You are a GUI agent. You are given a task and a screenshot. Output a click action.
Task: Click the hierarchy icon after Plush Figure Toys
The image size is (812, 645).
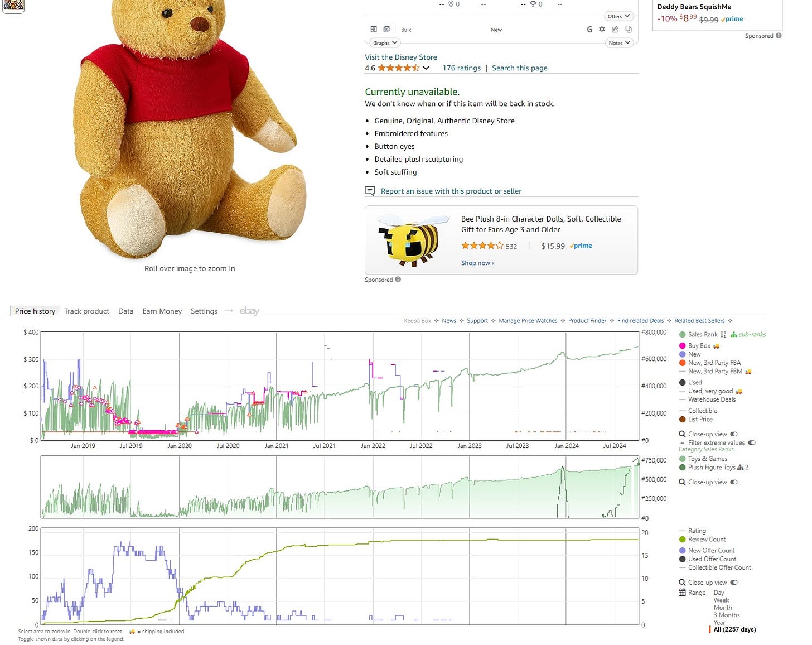[741, 468]
